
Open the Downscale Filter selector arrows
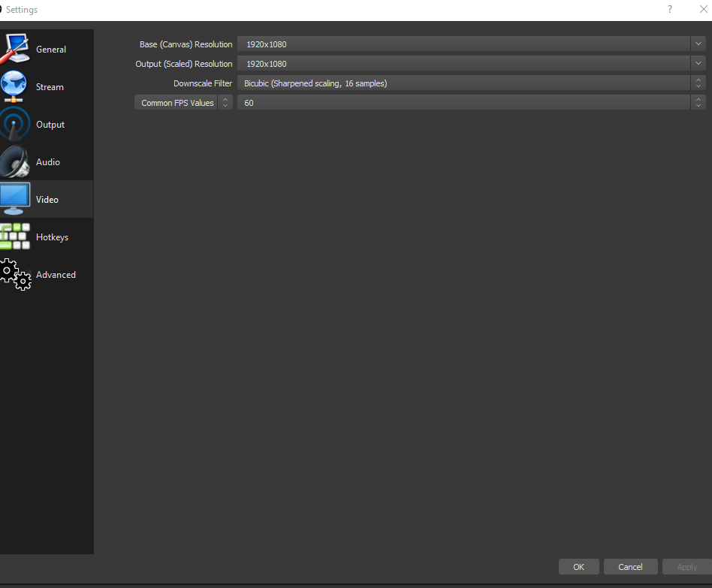point(698,83)
